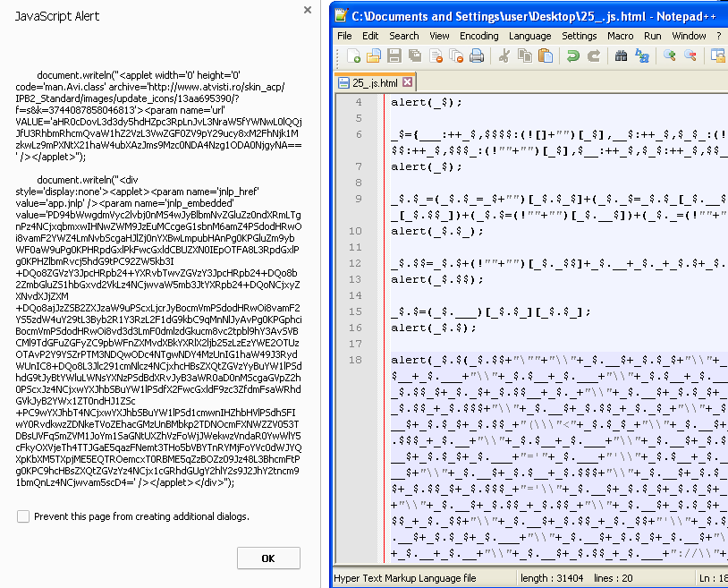Click the Open file folder icon

click(x=374, y=55)
